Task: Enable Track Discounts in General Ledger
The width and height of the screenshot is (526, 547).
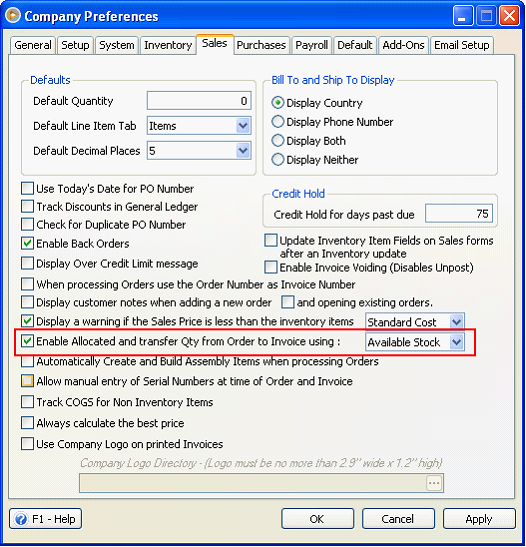Action: click(28, 207)
